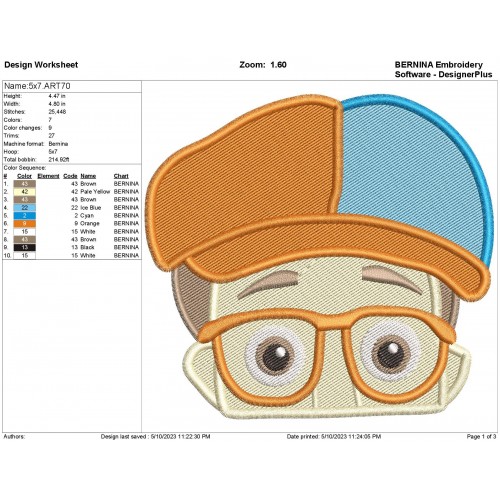The image size is (500, 500).
Task: Click the color name "Black"
Action: click(87, 248)
